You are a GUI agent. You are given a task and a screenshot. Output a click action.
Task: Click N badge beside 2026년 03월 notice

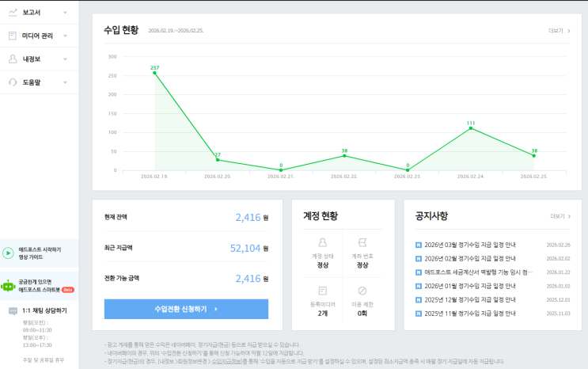pos(419,245)
